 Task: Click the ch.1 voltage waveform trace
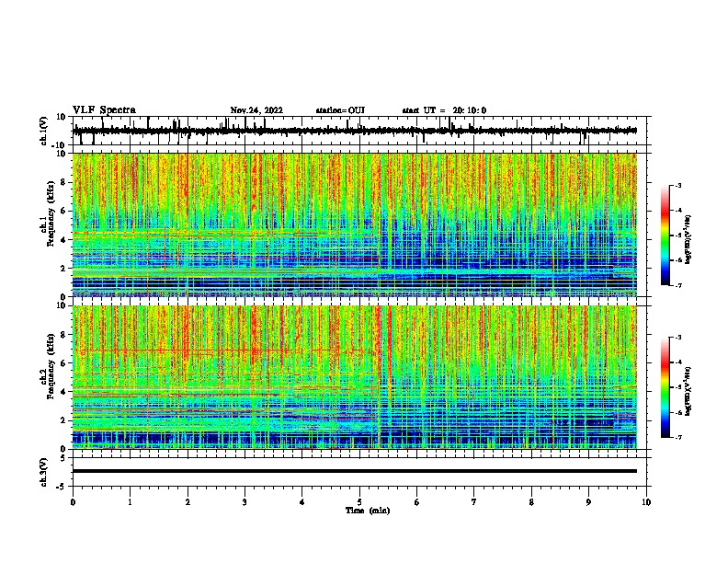(354, 131)
